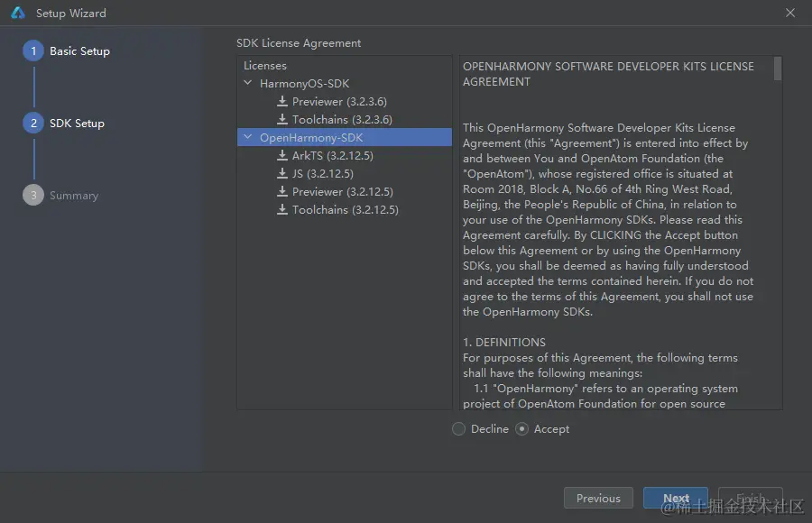812x523 pixels.
Task: Click download icon beside Toolchains (3.2.12.5)
Action: [x=282, y=210]
